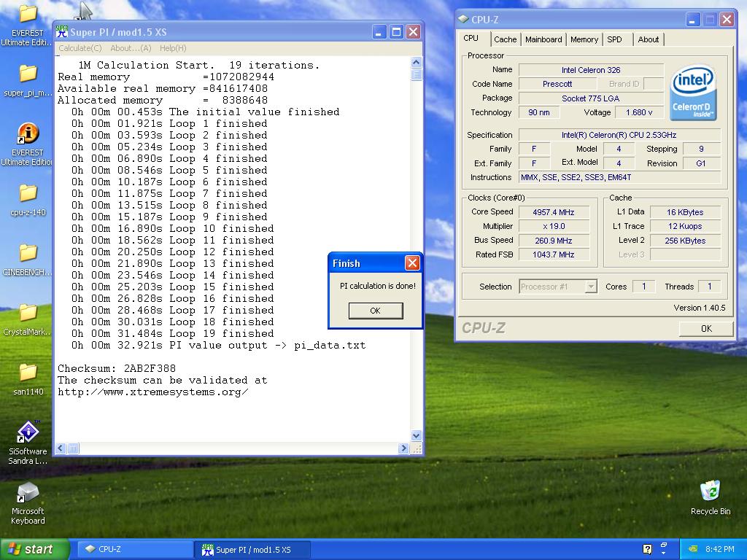
Task: Open the Recycle Bin
Action: [711, 492]
